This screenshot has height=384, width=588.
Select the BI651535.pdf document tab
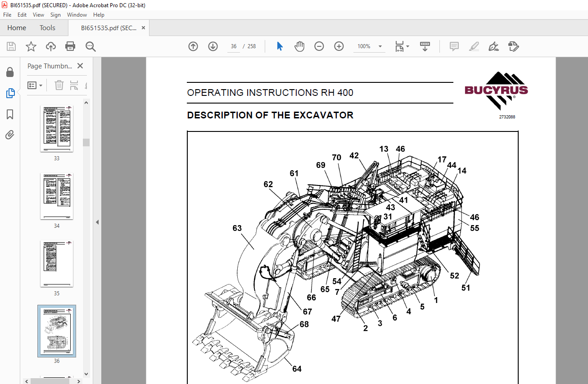click(x=109, y=28)
